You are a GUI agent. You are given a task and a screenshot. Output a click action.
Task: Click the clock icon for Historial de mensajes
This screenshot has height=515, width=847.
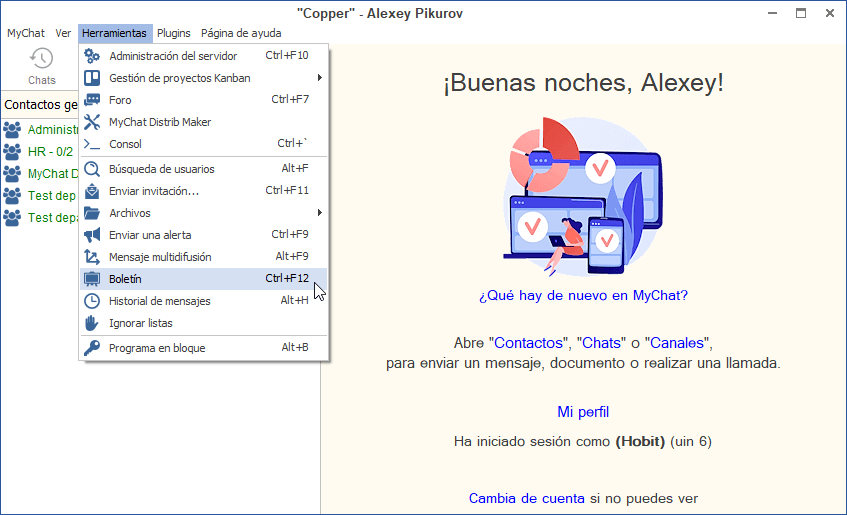(92, 301)
